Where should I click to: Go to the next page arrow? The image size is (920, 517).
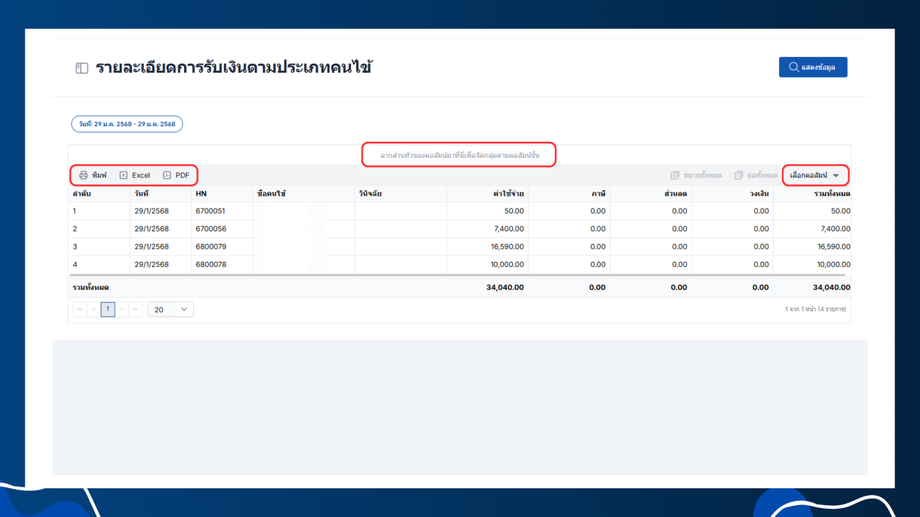pyautogui.click(x=122, y=309)
